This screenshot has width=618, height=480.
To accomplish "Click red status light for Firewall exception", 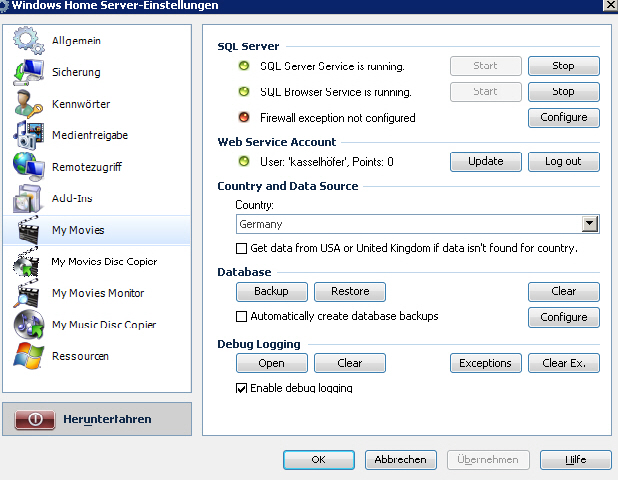I will [x=244, y=117].
